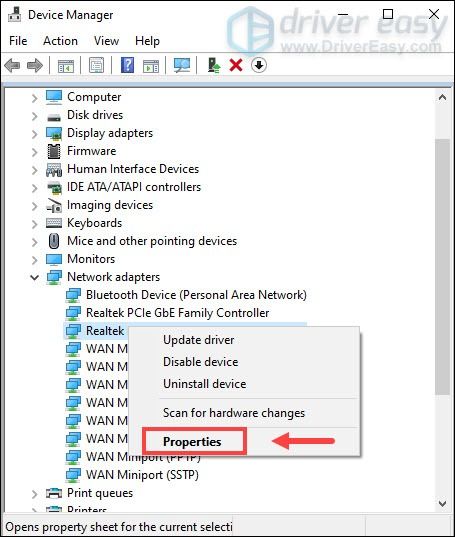Open the Help question mark toolbar icon
455x537 pixels.
tap(127, 65)
